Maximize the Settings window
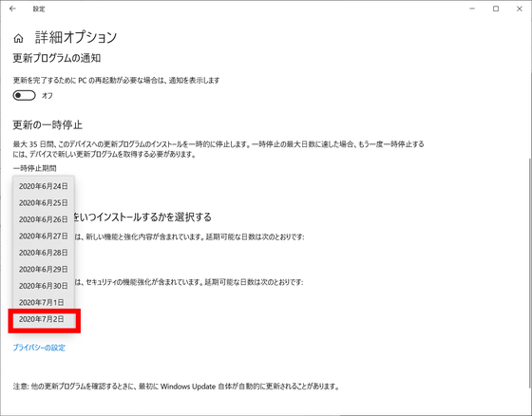Screen dimensions: 532x416 coord(496,9)
